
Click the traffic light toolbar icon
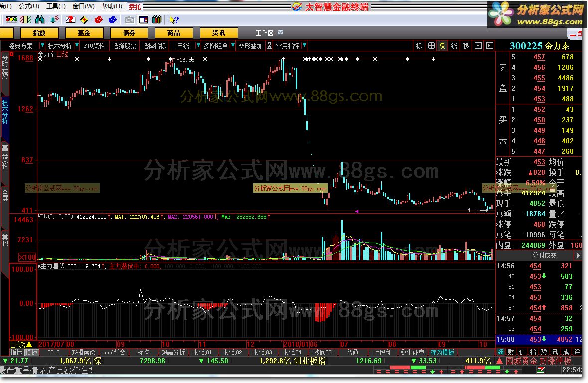click(x=11, y=20)
